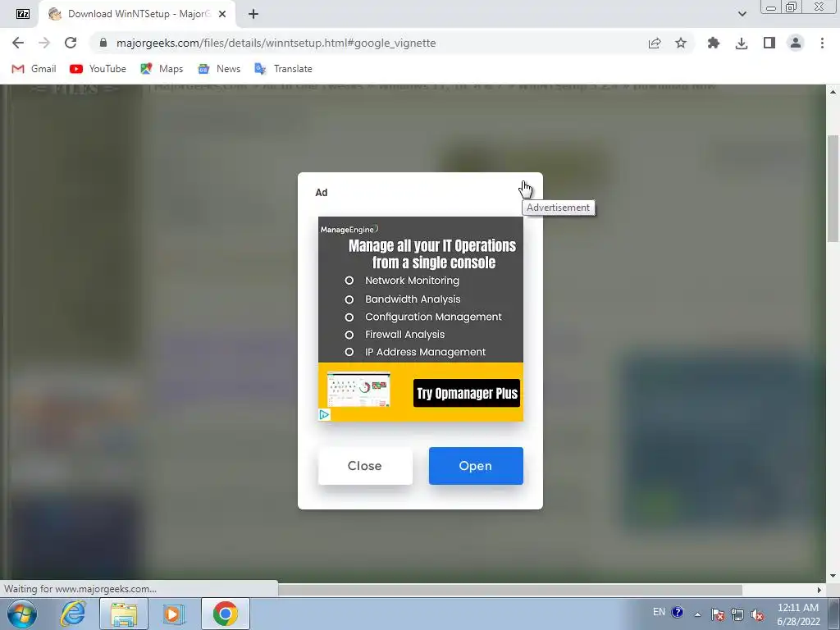840x630 pixels.
Task: Click the ManageEngine logo in ad
Action: click(x=349, y=230)
